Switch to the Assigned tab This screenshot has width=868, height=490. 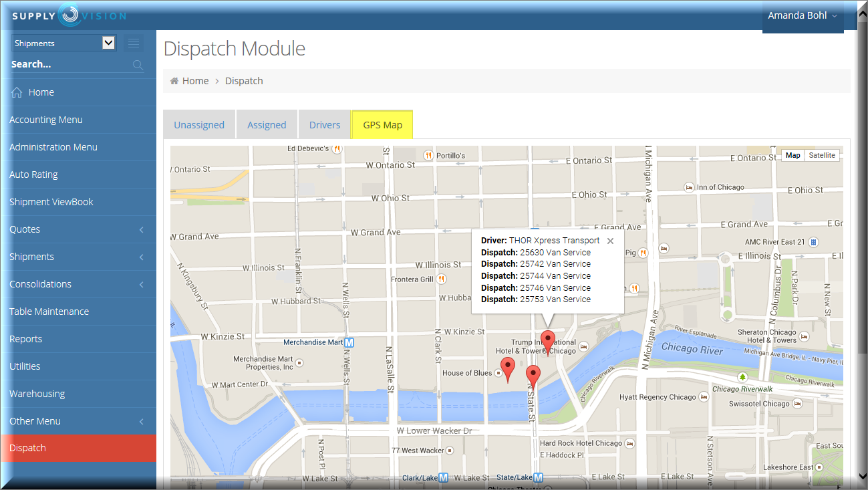coord(267,125)
